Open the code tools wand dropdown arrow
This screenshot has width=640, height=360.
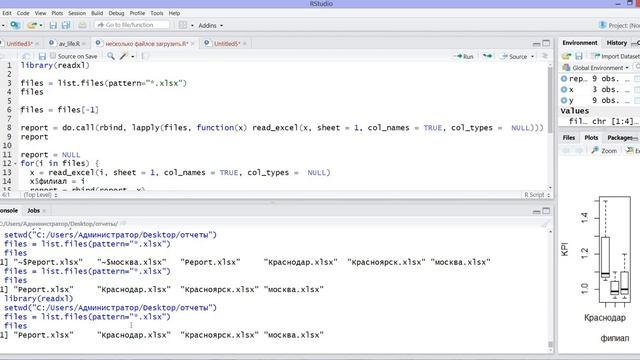[x=133, y=56]
